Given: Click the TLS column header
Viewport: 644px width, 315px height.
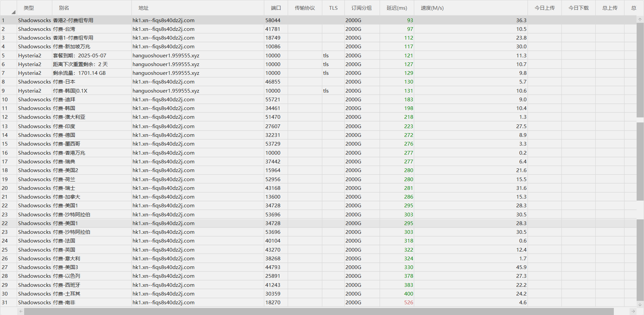Looking at the screenshot, I should (x=333, y=8).
